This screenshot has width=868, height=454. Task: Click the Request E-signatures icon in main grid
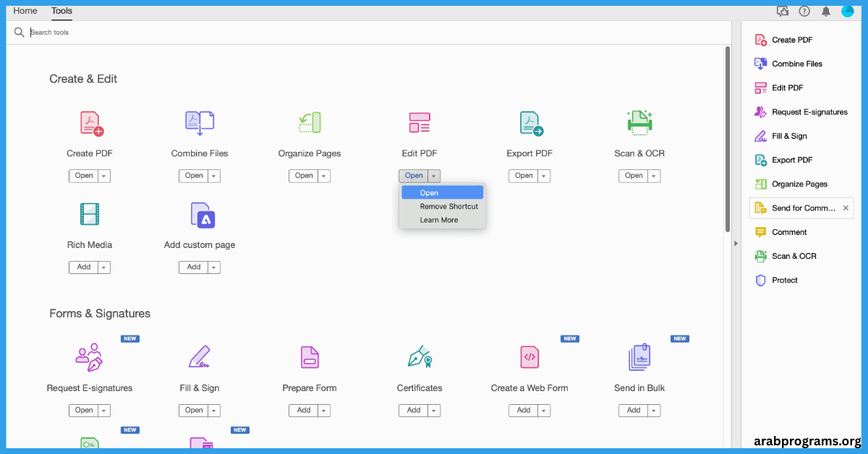[x=90, y=357]
